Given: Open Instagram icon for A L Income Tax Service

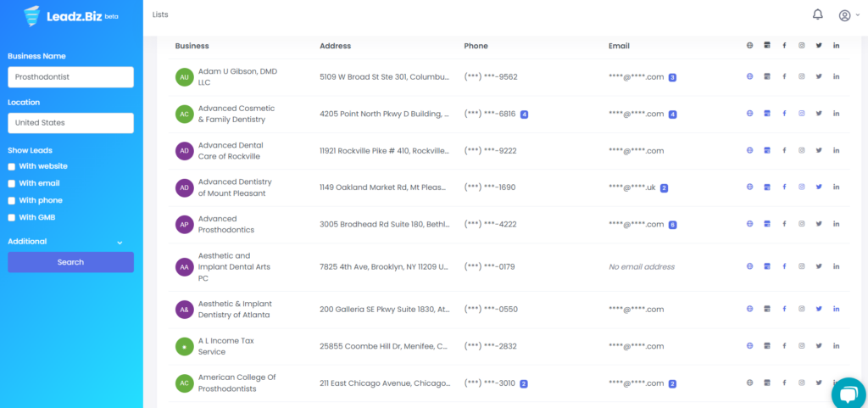Looking at the screenshot, I should [801, 345].
